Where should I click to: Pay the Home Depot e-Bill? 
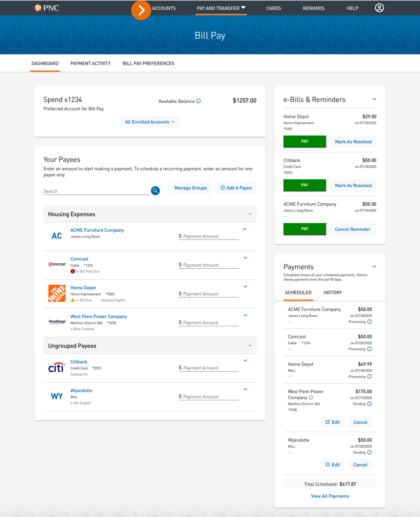tap(305, 141)
